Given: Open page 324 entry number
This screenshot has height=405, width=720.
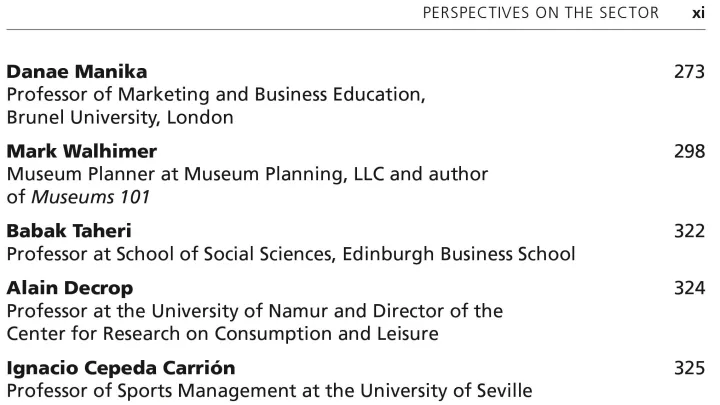Looking at the screenshot, I should pos(689,288).
